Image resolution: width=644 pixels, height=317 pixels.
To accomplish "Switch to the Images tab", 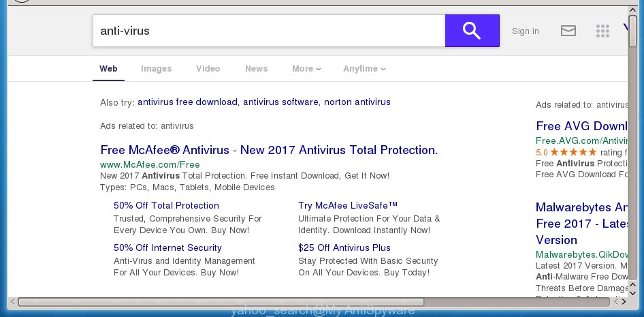I will point(156,69).
